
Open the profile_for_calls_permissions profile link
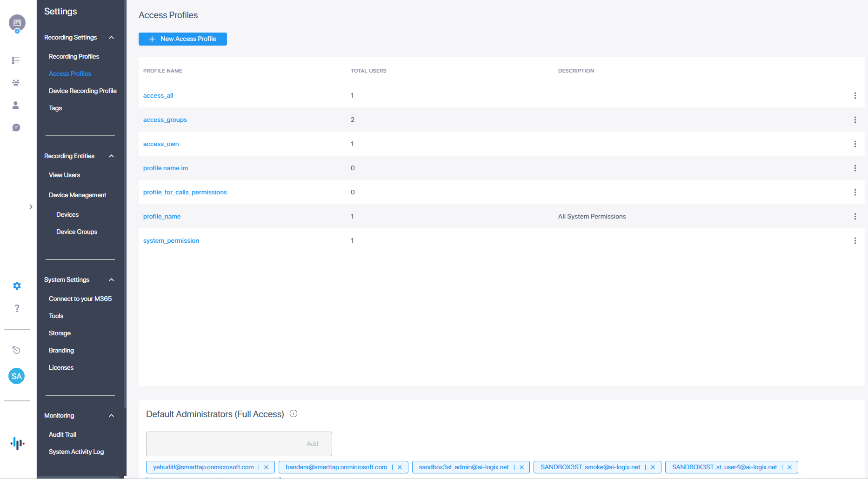click(x=185, y=192)
